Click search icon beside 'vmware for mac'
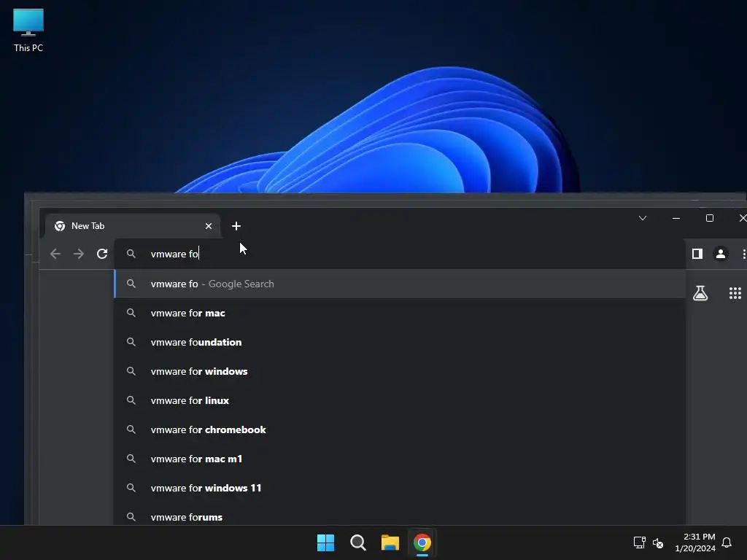The height and width of the screenshot is (560, 747). [x=131, y=313]
